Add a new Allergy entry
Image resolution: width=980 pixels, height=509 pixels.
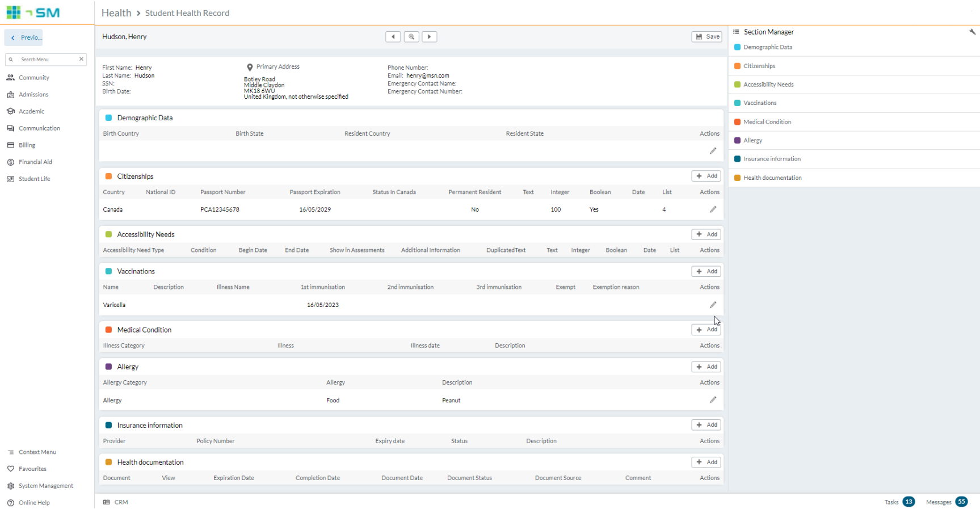pos(706,367)
